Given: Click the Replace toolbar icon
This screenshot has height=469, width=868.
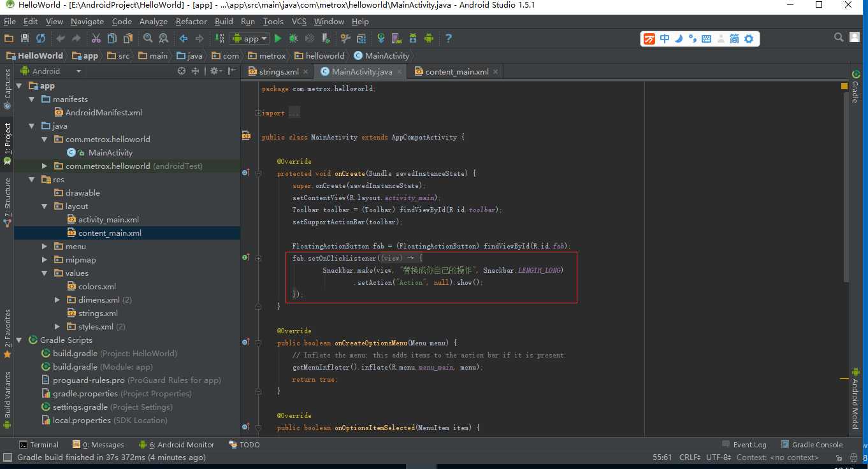Looking at the screenshot, I should pos(164,39).
